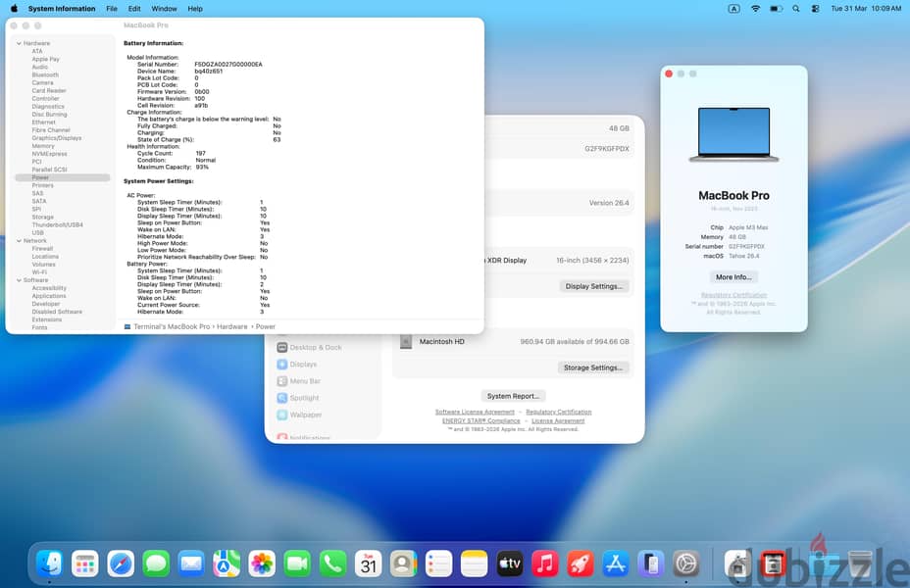
Task: Click the Storage Settings… button
Action: 593,367
